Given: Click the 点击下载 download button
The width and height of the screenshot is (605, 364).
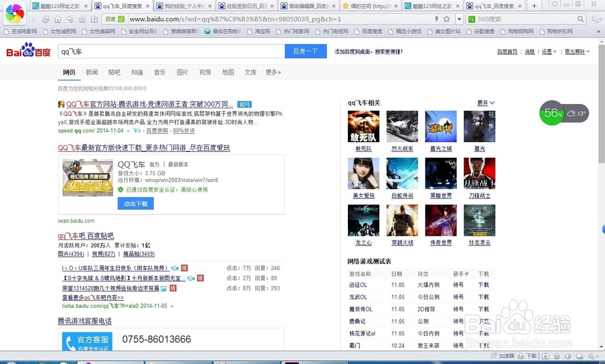Looking at the screenshot, I should (136, 204).
